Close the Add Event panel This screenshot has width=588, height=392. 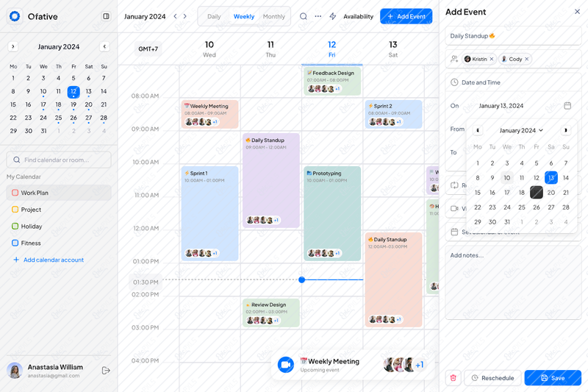[x=577, y=12]
